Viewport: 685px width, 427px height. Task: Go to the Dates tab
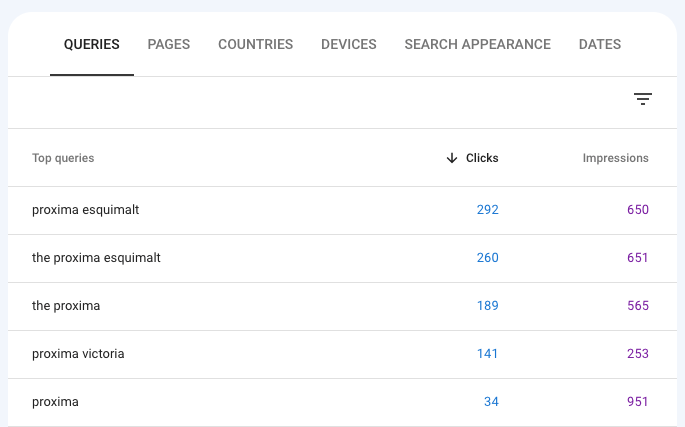click(600, 44)
